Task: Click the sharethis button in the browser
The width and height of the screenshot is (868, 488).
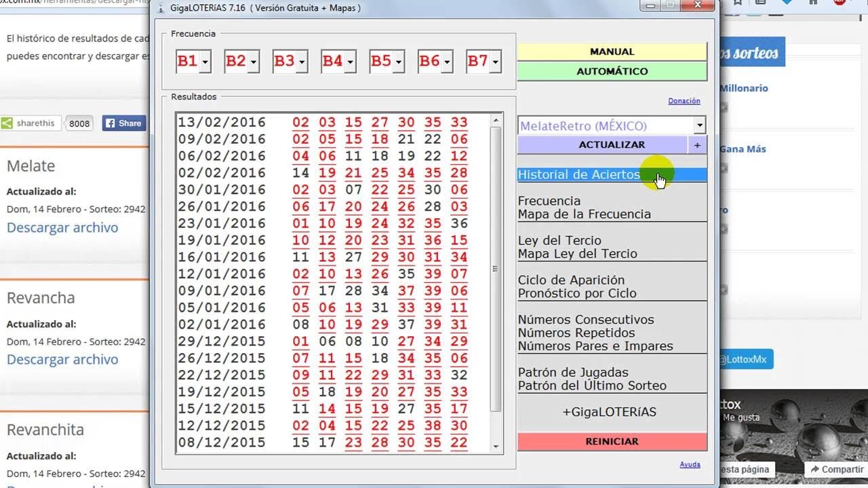Action: [31, 123]
